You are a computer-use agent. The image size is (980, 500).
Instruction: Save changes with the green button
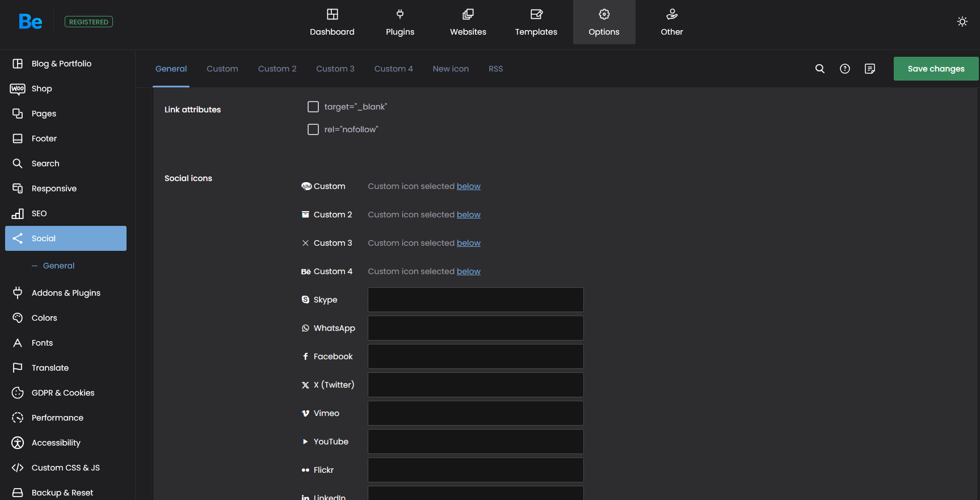coord(936,69)
